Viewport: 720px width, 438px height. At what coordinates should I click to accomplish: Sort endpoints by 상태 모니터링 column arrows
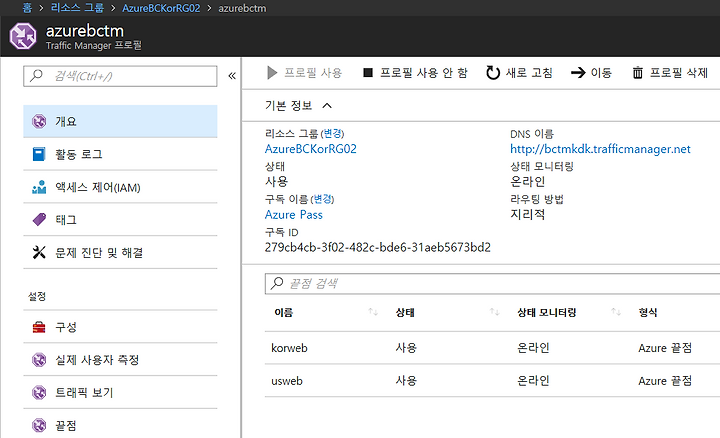click(x=616, y=312)
